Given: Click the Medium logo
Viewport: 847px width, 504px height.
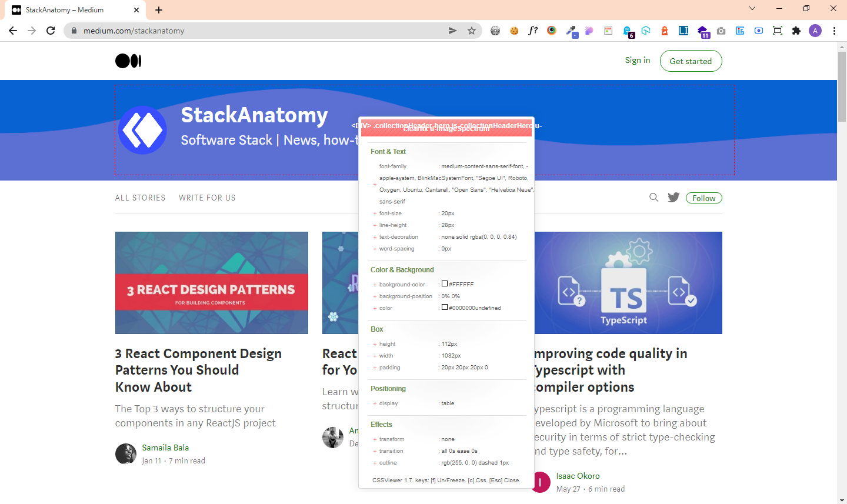Looking at the screenshot, I should pos(128,61).
